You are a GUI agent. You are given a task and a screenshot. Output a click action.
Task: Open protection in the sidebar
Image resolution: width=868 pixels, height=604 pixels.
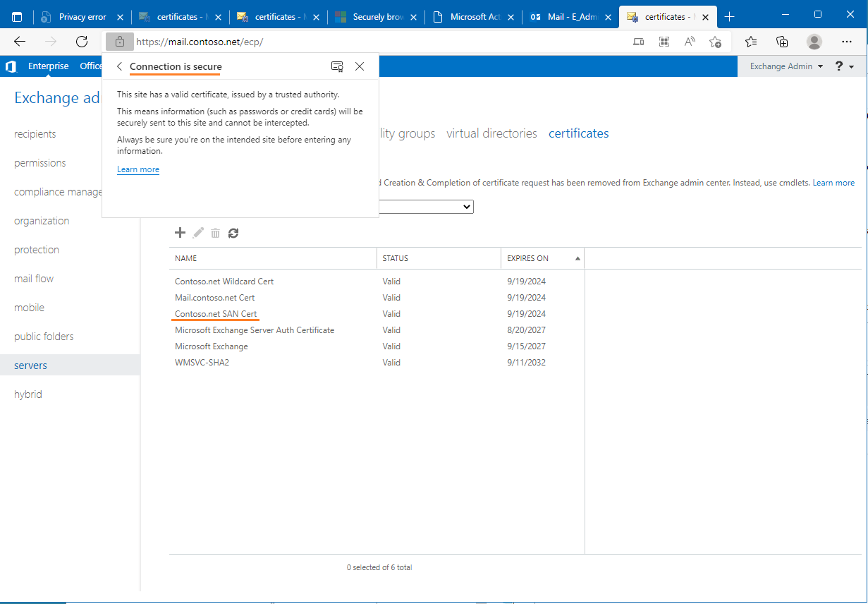click(37, 250)
